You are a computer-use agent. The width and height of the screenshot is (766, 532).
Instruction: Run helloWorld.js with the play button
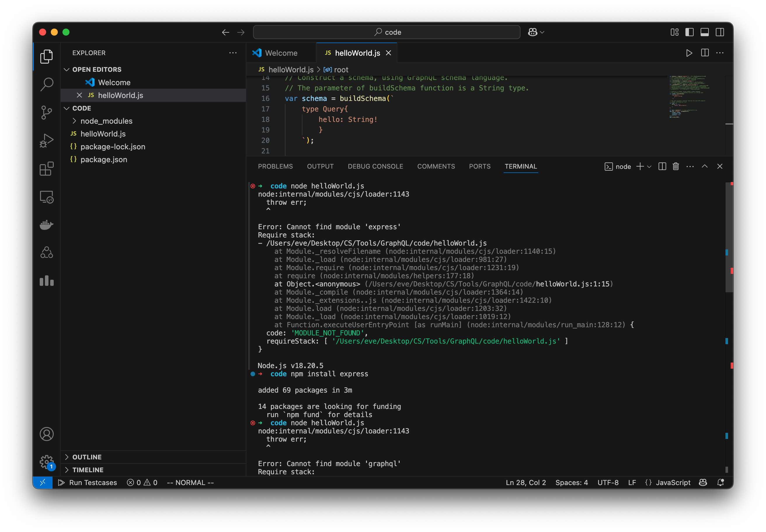point(689,53)
